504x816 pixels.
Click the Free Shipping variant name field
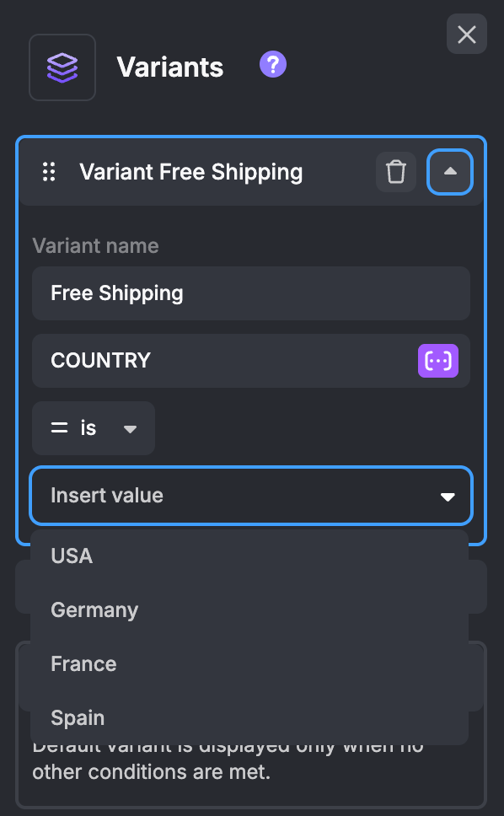click(x=250, y=293)
